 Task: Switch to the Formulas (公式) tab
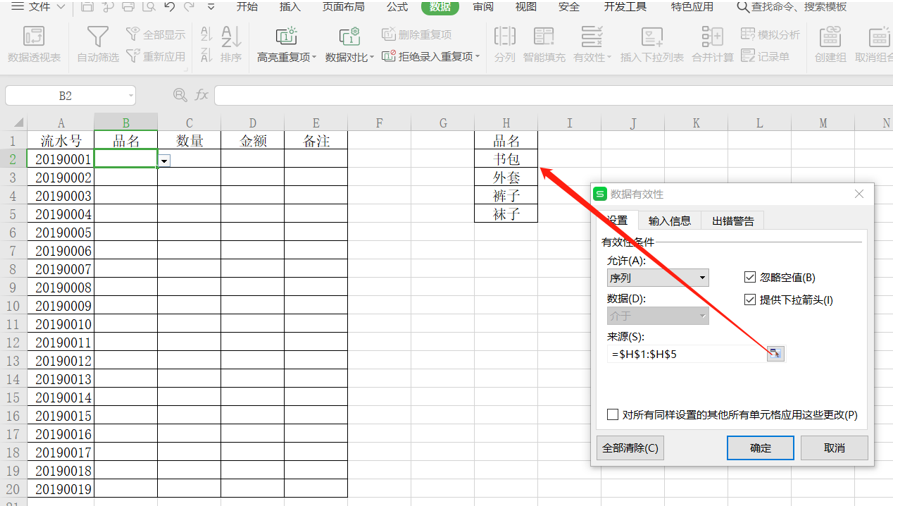397,7
